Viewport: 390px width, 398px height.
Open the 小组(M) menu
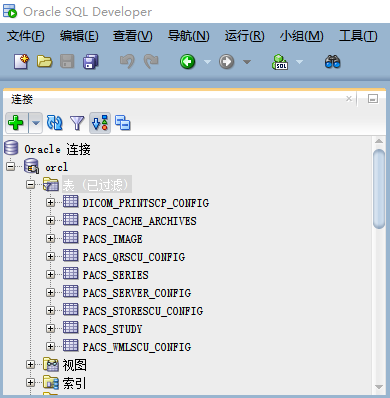click(301, 36)
